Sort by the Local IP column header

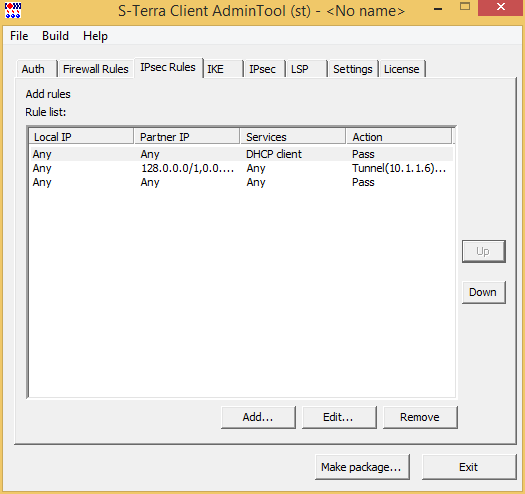pyautogui.click(x=81, y=137)
